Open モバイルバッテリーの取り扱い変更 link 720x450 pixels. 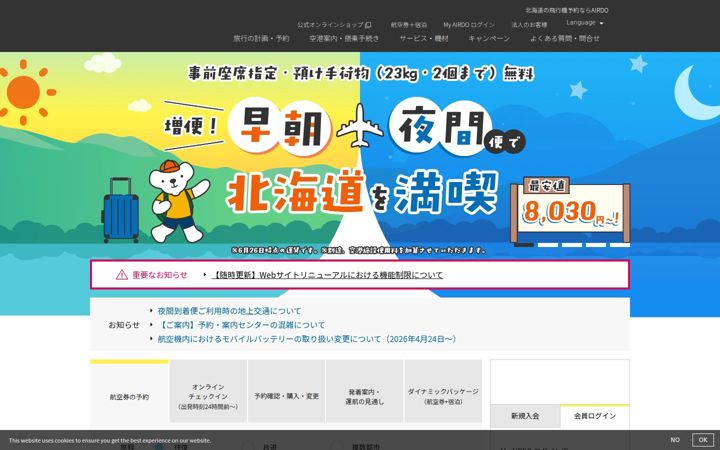pyautogui.click(x=307, y=339)
